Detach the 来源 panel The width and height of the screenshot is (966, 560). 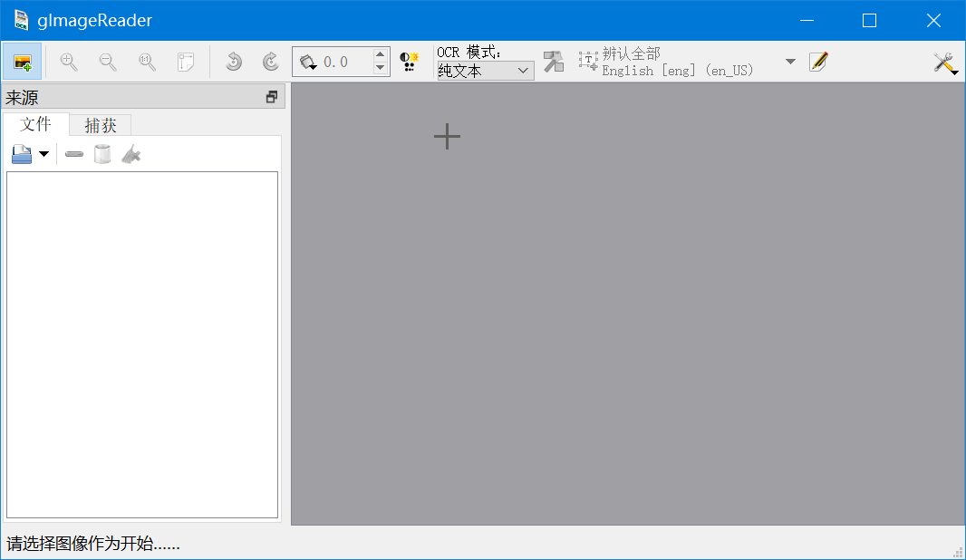pos(270,96)
